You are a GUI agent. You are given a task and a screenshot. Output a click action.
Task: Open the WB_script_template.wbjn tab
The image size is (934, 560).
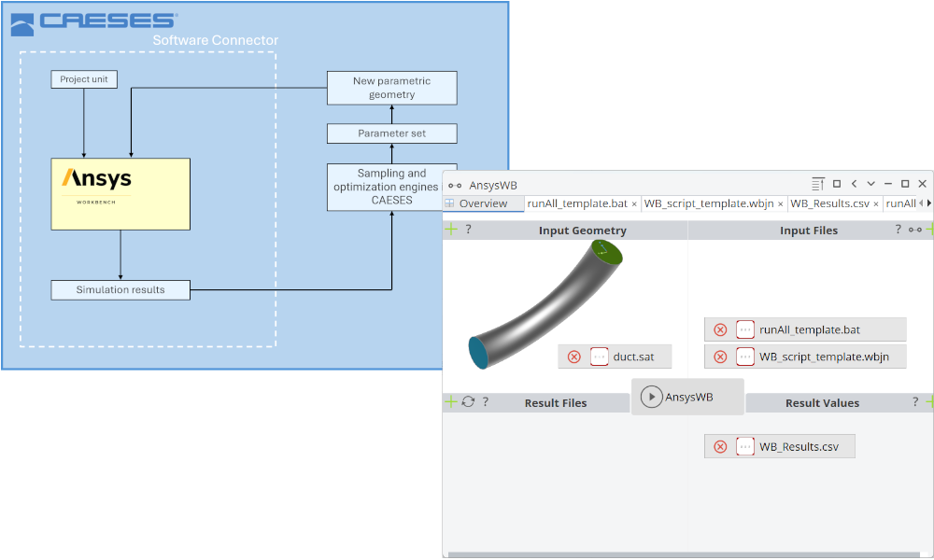click(x=709, y=203)
